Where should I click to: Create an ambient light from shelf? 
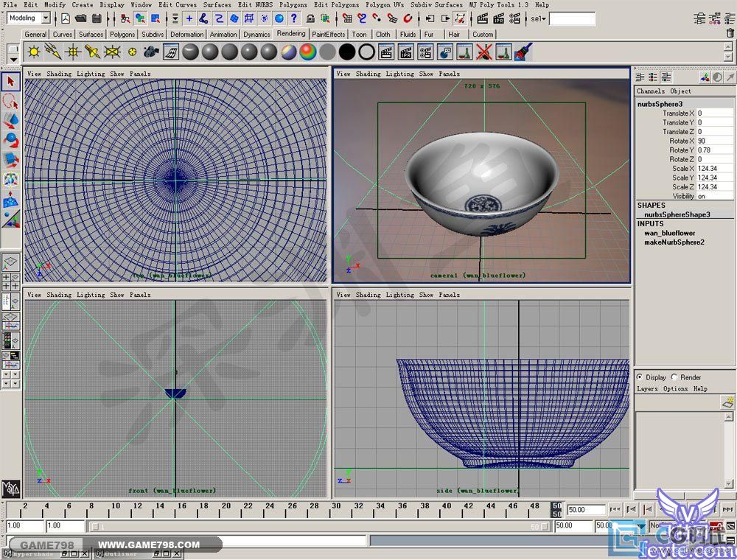(x=33, y=52)
